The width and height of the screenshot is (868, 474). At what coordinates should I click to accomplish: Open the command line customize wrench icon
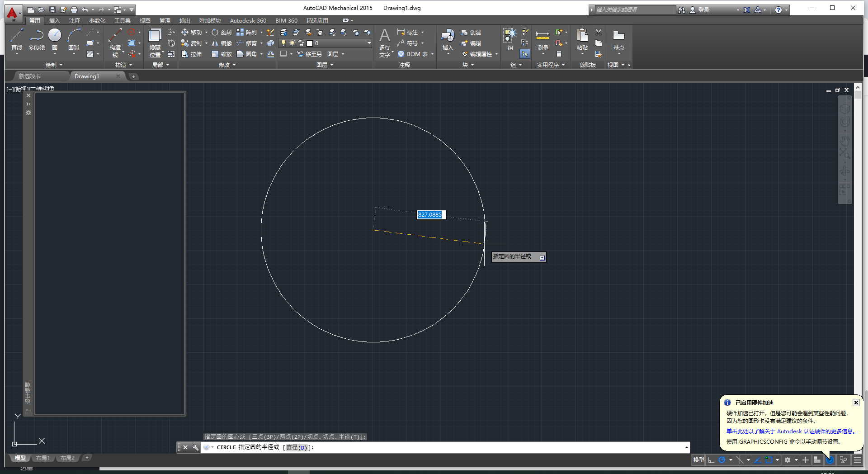(x=195, y=447)
